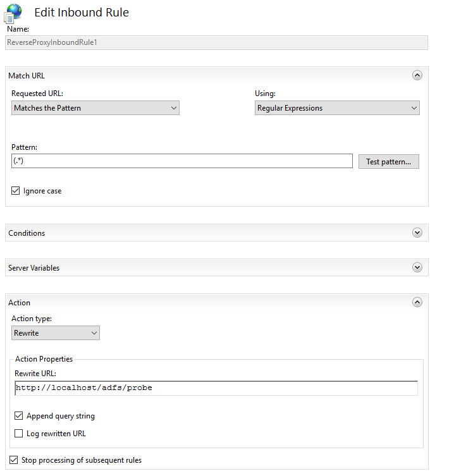Open the Using Regular Expressions dropdown

[338, 108]
